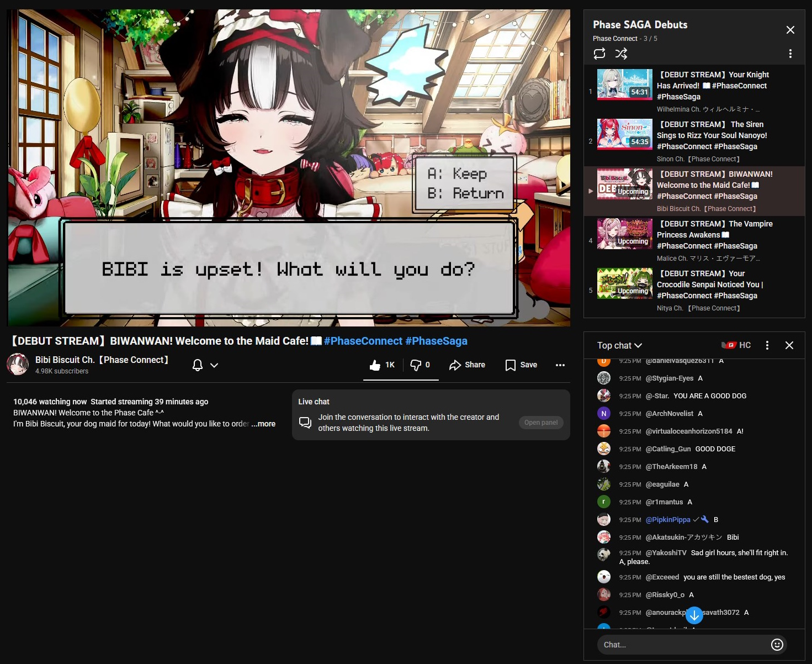
Task: Expand description with ...more
Action: (263, 424)
